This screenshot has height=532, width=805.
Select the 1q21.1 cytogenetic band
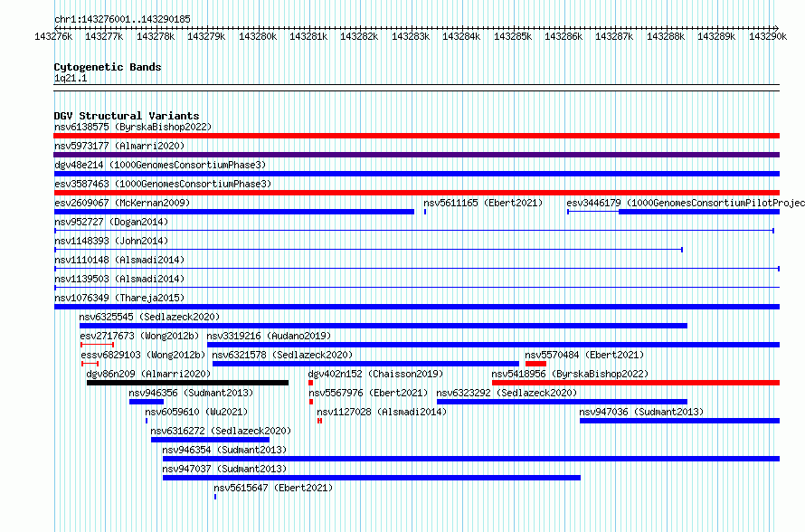coord(416,88)
